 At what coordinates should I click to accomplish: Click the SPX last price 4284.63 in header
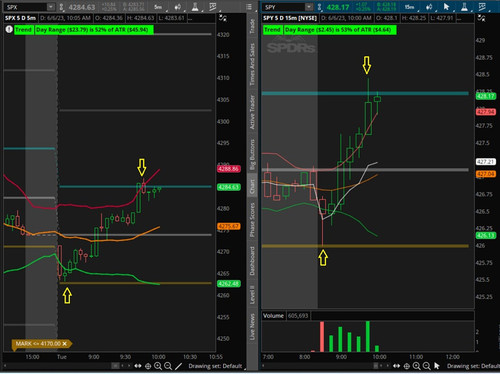click(x=82, y=7)
